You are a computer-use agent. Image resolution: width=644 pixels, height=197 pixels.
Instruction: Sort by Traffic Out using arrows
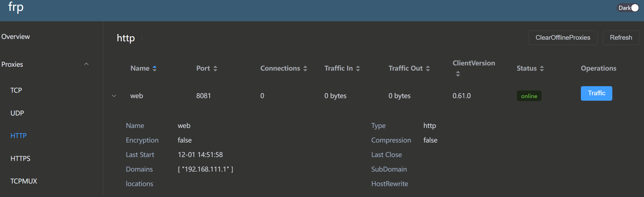click(428, 69)
